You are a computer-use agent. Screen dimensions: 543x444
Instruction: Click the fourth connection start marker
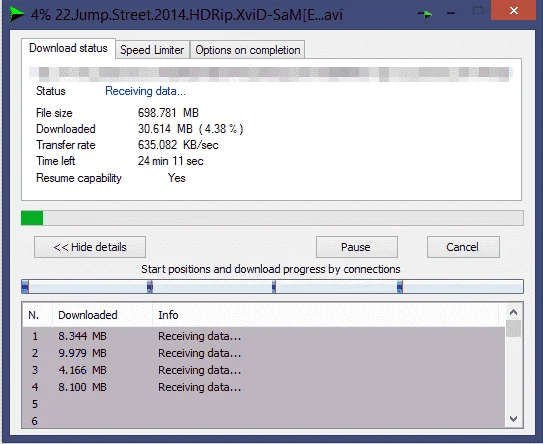(400, 287)
